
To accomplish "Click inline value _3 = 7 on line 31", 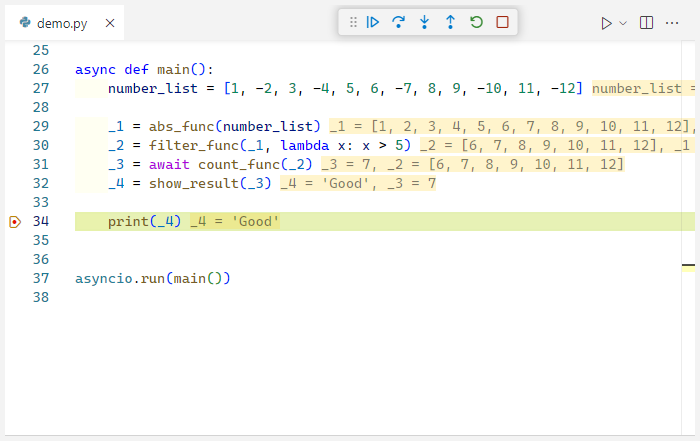I will pyautogui.click(x=346, y=165).
